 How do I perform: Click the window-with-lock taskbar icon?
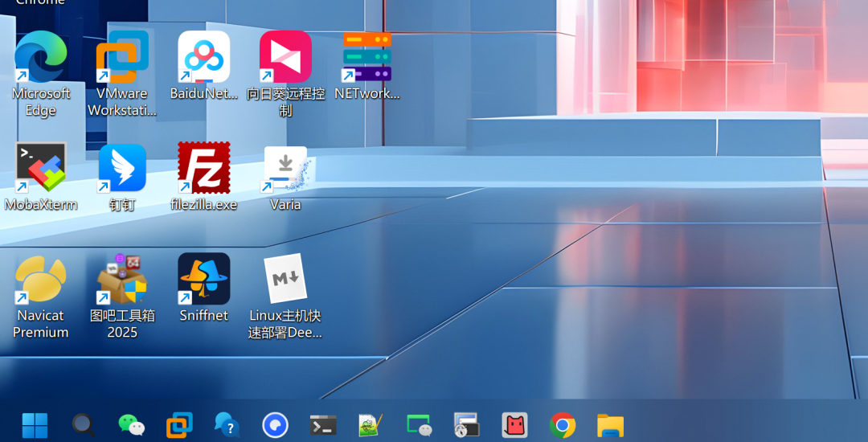[x=467, y=425]
